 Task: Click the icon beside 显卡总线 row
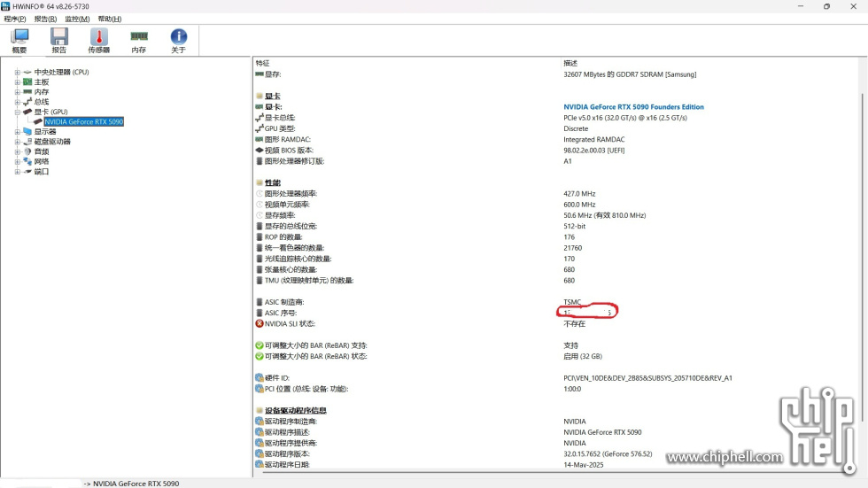pos(259,117)
